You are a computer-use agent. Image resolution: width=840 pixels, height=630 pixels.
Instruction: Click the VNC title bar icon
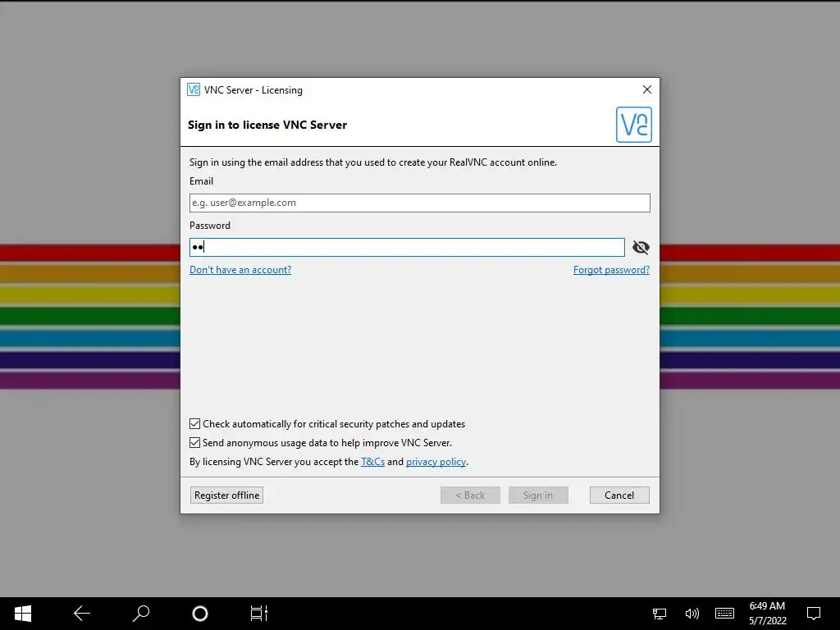coord(194,89)
